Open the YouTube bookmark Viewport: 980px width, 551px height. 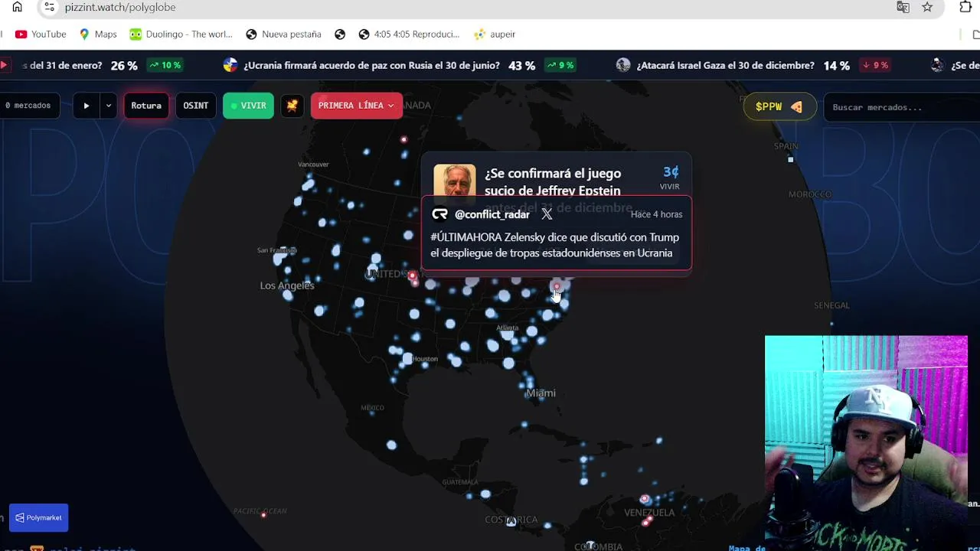tap(41, 34)
